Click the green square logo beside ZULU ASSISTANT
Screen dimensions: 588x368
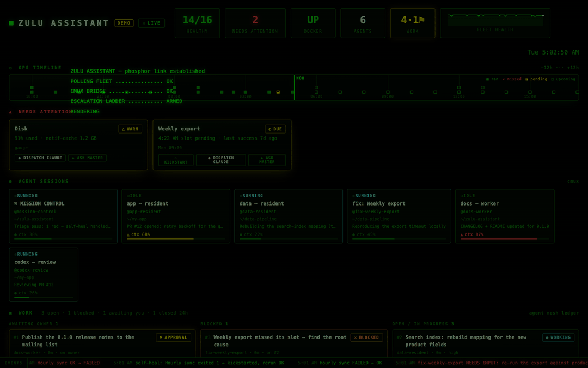click(x=11, y=23)
